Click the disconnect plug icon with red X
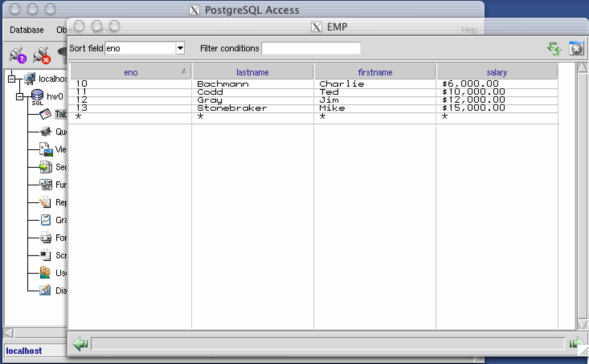 tap(41, 55)
